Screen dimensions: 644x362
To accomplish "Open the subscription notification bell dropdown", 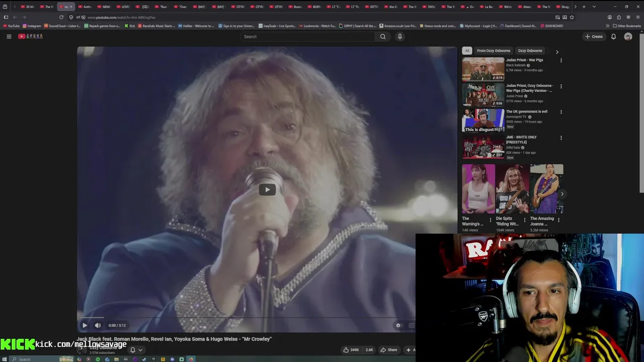I will (x=136, y=350).
